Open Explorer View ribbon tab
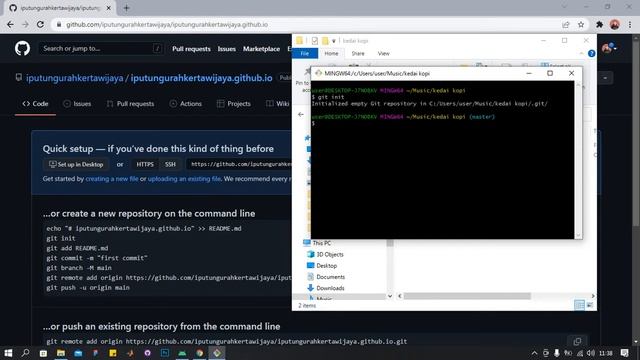640x360 pixels. tap(384, 53)
